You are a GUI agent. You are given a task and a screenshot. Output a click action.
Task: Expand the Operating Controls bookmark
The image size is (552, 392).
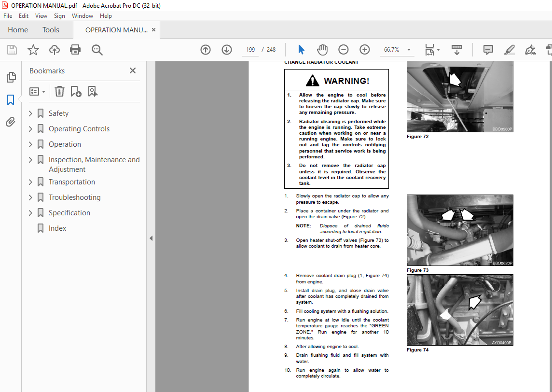pyautogui.click(x=30, y=129)
